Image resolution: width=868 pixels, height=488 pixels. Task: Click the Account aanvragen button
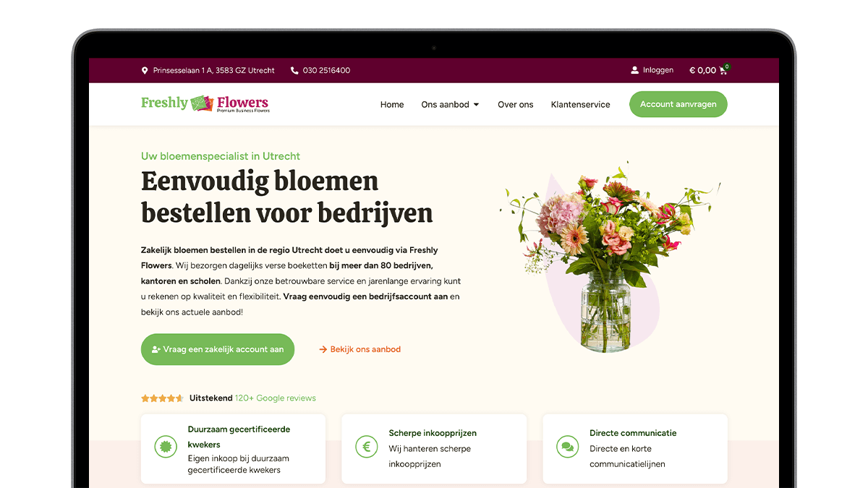[678, 104]
